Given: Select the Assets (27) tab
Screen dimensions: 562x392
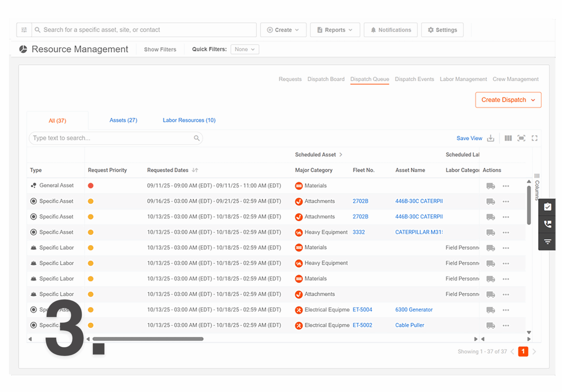Looking at the screenshot, I should (x=123, y=120).
